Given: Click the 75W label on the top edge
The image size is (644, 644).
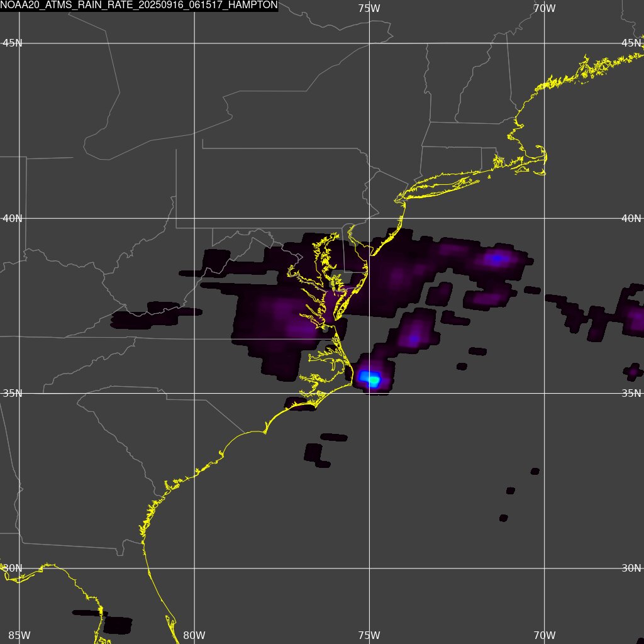Looking at the screenshot, I should coord(369,8).
